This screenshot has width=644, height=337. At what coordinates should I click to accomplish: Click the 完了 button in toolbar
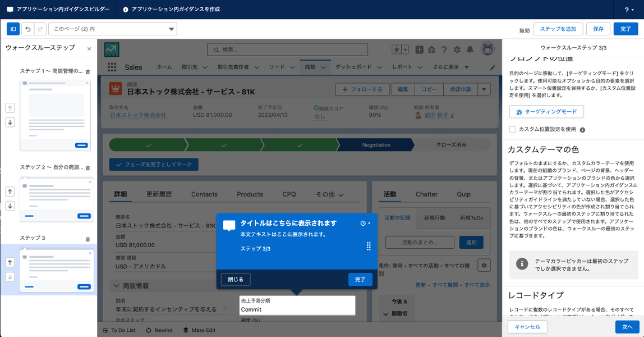(x=625, y=29)
